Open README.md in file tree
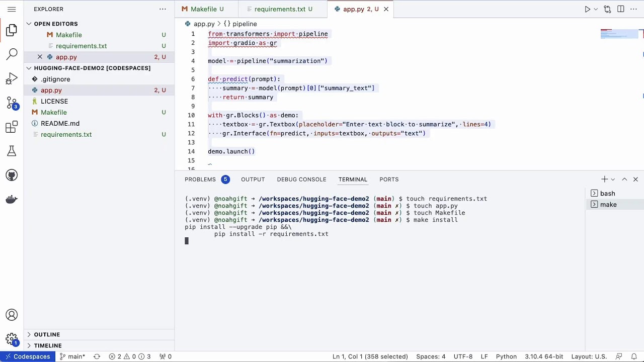Image resolution: width=644 pixels, height=362 pixels. 99,123
